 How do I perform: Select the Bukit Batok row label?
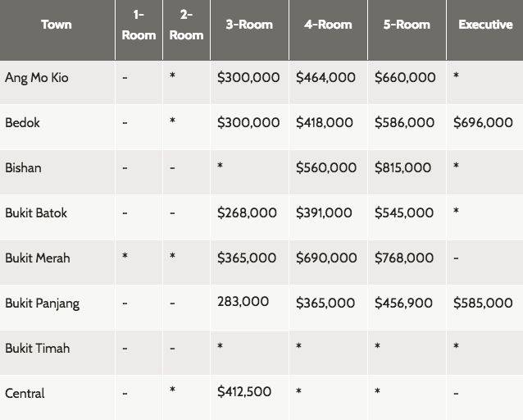pyautogui.click(x=36, y=213)
